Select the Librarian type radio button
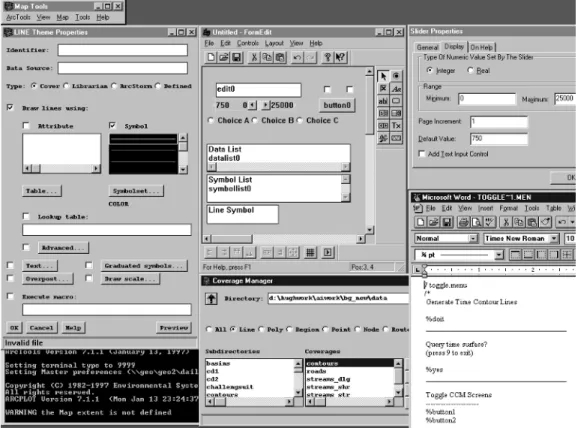 tap(66, 86)
